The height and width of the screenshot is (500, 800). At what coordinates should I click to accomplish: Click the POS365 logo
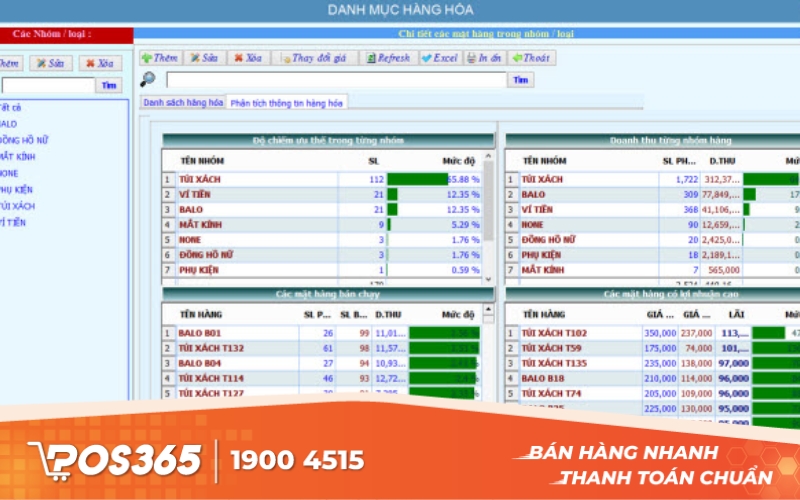coord(115,461)
